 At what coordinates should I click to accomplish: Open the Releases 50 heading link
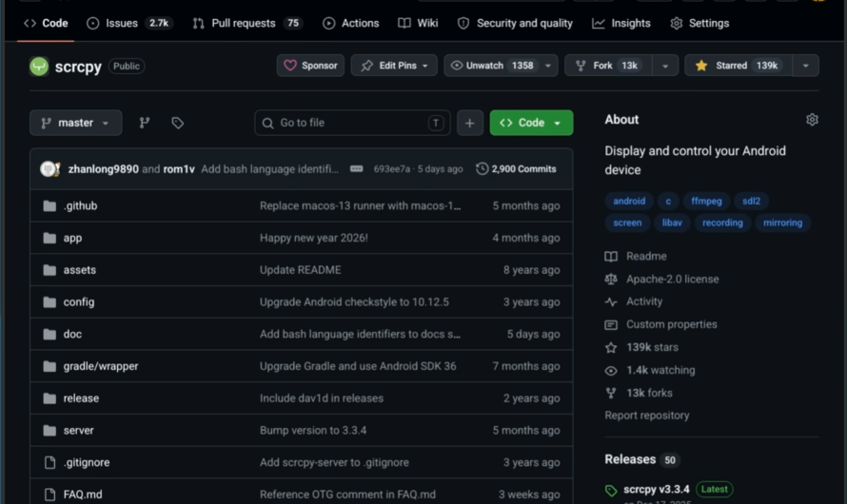pyautogui.click(x=640, y=459)
